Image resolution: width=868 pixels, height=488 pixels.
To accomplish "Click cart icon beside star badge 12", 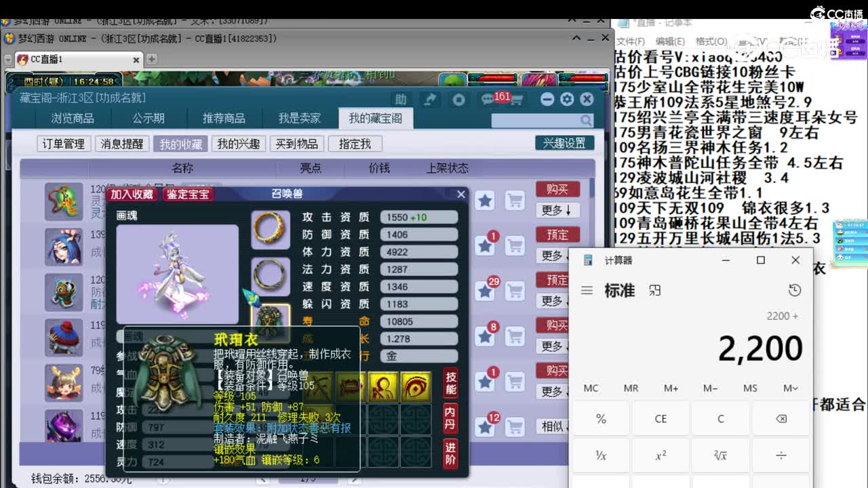I will click(x=515, y=427).
